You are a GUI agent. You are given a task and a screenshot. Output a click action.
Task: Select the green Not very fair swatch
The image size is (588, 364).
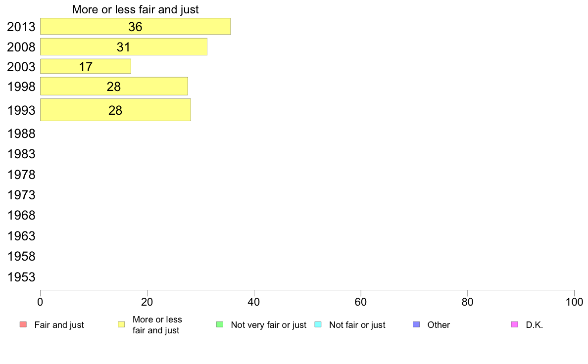click(x=220, y=324)
